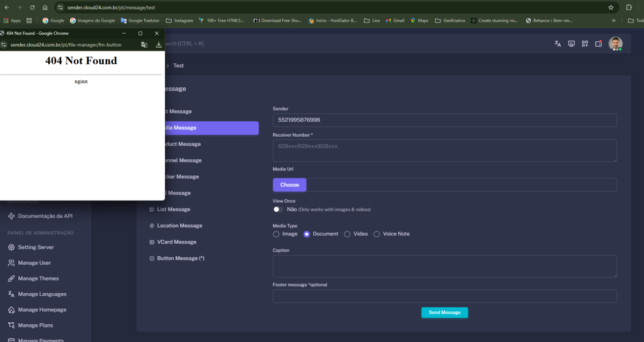Select the Video media type
The image size is (644, 342).
click(x=347, y=234)
